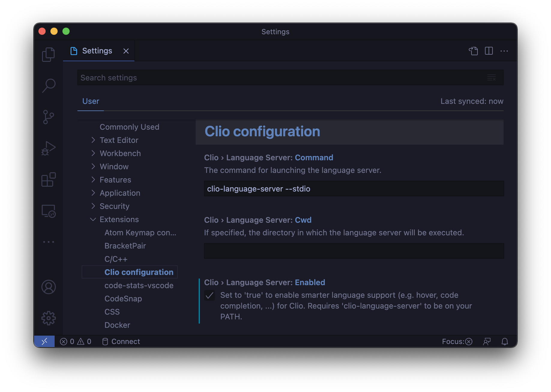The image size is (551, 392).
Task: Click the Clio configuration heading
Action: point(262,132)
